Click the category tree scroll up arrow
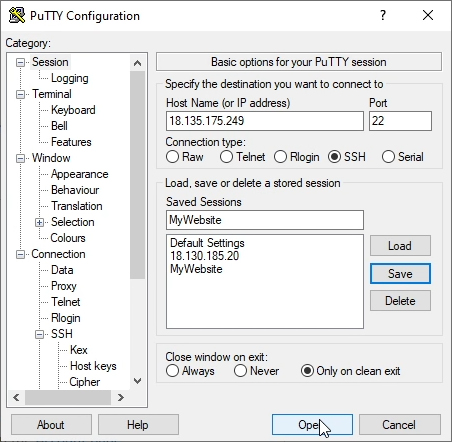 (x=137, y=63)
